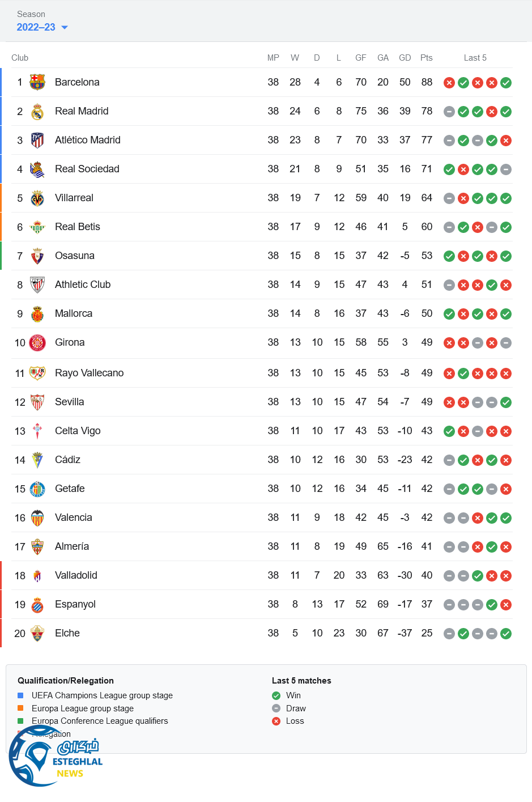The width and height of the screenshot is (532, 802).
Task: Open the Real Sociedad team link
Action: pyautogui.click(x=87, y=169)
